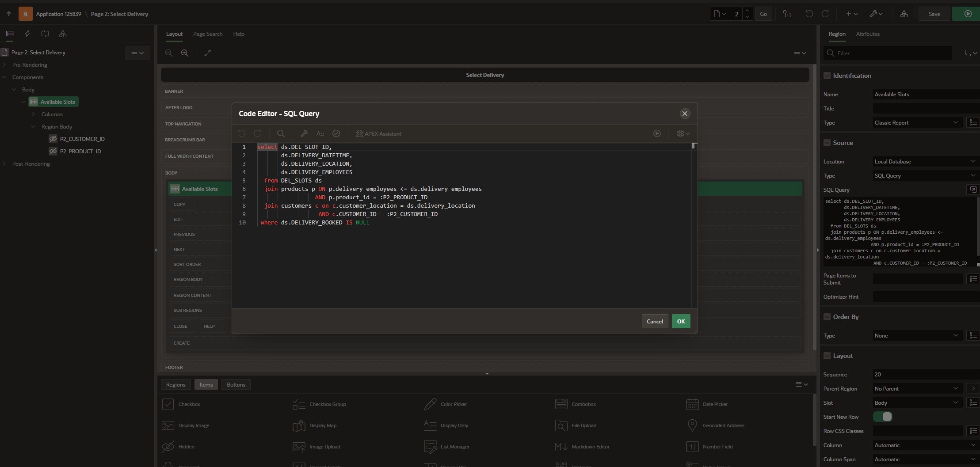Viewport: 980px width, 467px height.
Task: Switch to the Help tab
Action: click(x=239, y=34)
